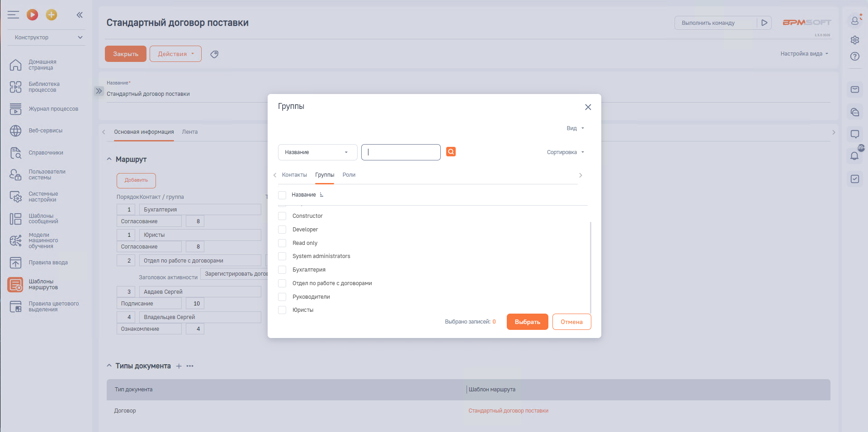Check the Бухгалтерия group checkbox
This screenshot has height=432, width=868.
click(282, 270)
